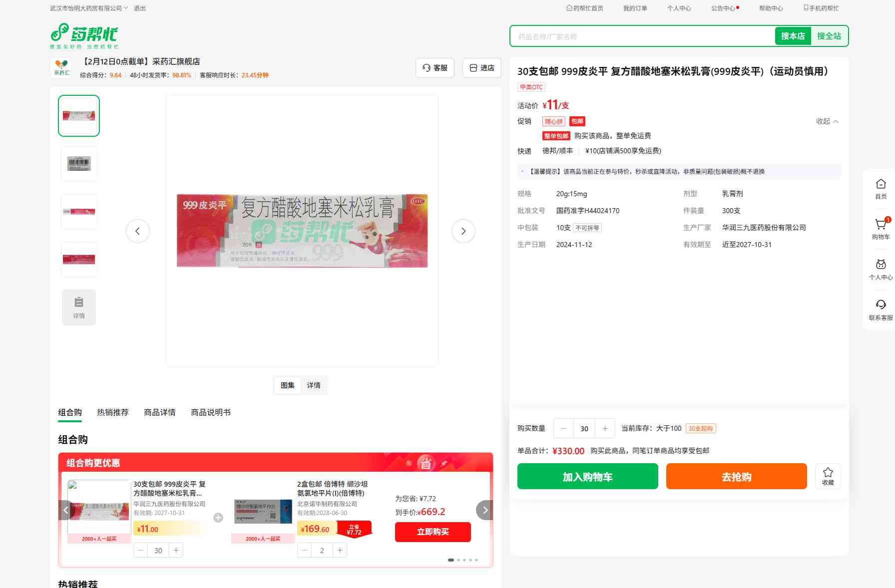Advance combo deals carousel to next
Screen dimensions: 895x588
(x=484, y=510)
